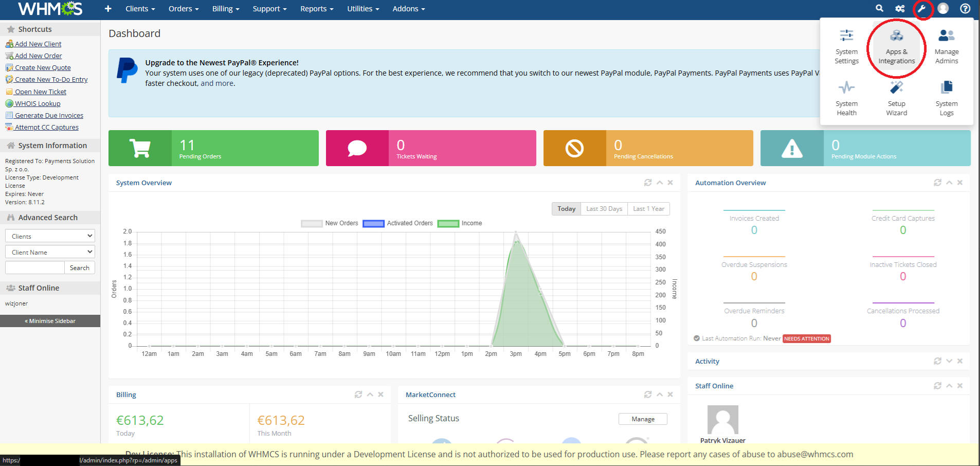
Task: Refresh the Automation Overview widget
Action: pyautogui.click(x=937, y=183)
